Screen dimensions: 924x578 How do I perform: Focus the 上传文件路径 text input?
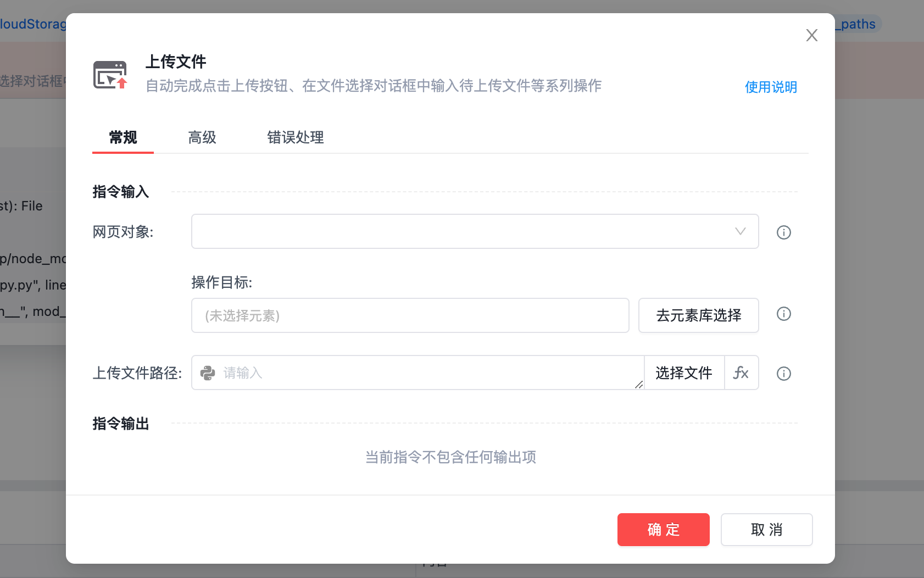point(423,373)
